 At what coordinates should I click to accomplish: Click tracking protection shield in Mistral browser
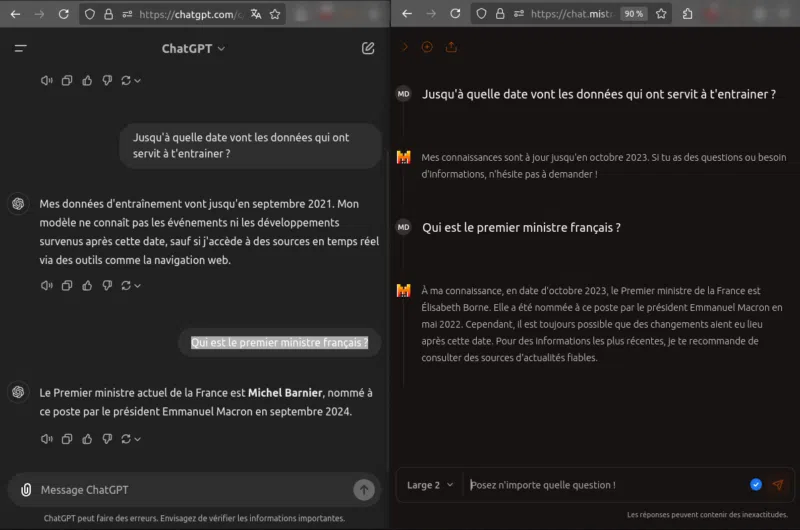pos(481,14)
